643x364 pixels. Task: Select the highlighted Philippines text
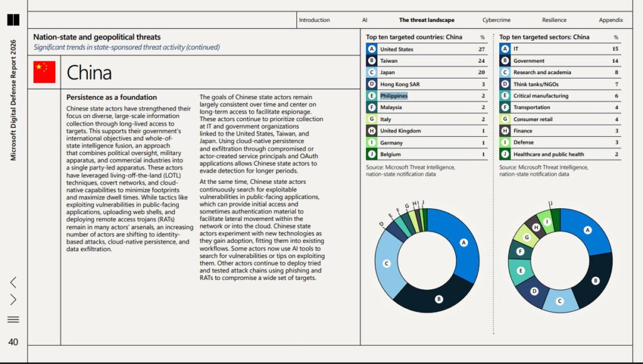coord(394,95)
